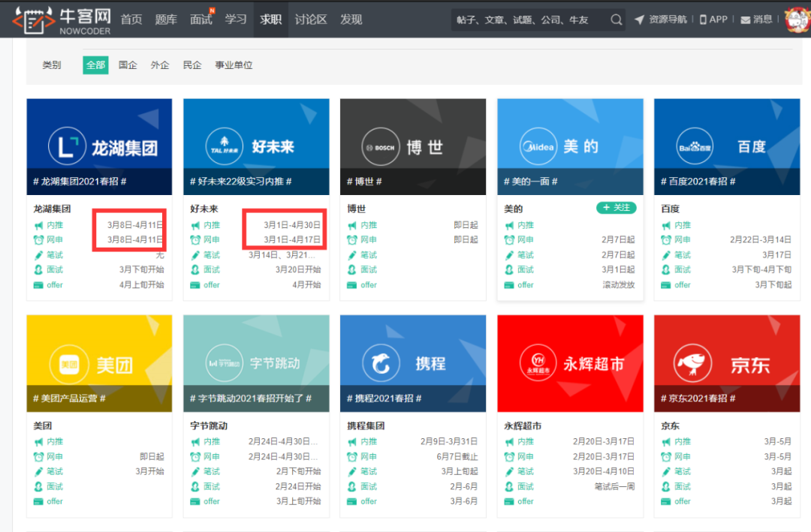Open # 美的一面 # topic link

[x=531, y=182]
